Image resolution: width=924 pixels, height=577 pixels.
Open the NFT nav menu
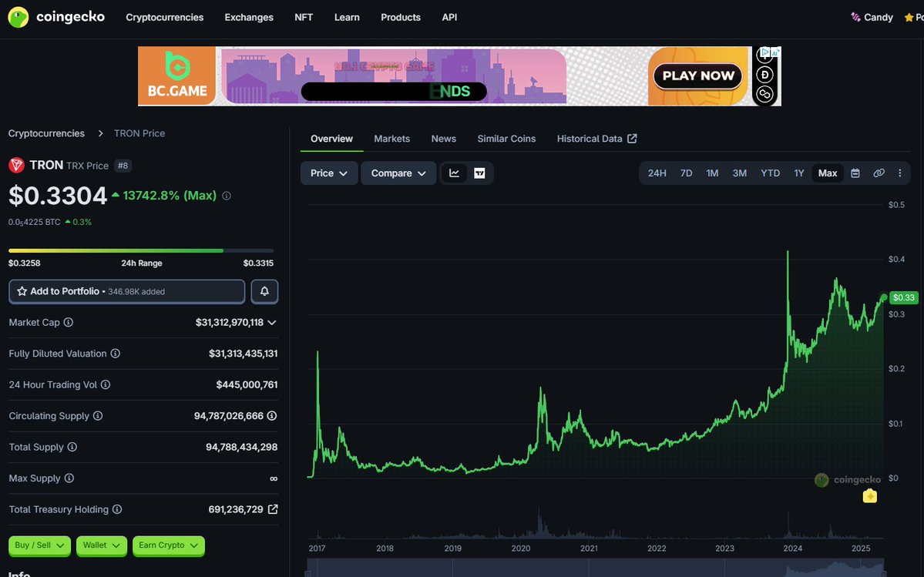[x=304, y=17]
